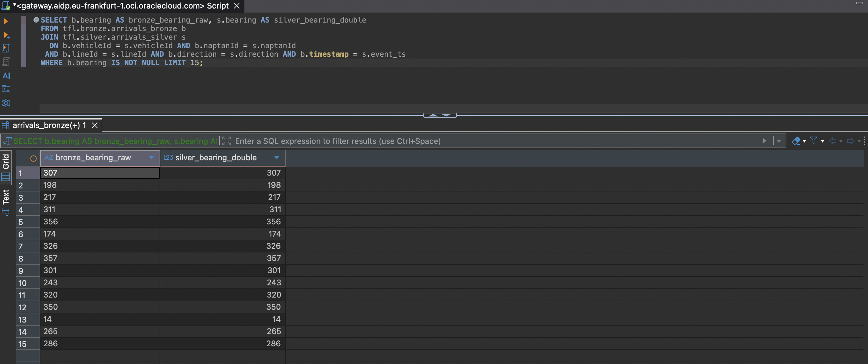Place the cursor on the 'timestamp' keyword in the editor
Screen dimensions: 868x364
click(329, 54)
